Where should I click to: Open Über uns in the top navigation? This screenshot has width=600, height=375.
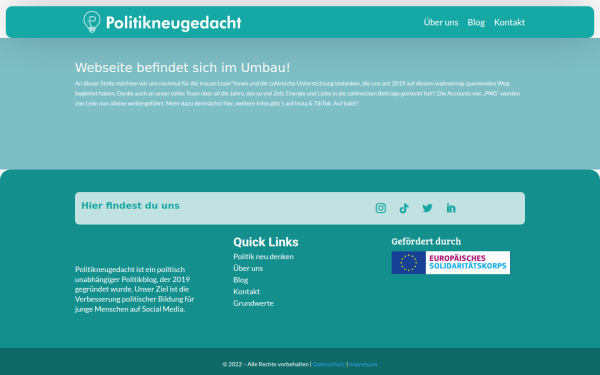click(x=441, y=22)
